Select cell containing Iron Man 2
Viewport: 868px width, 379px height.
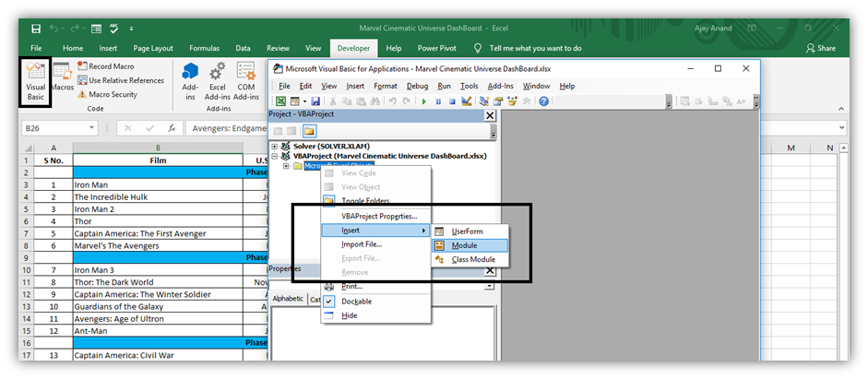point(158,209)
